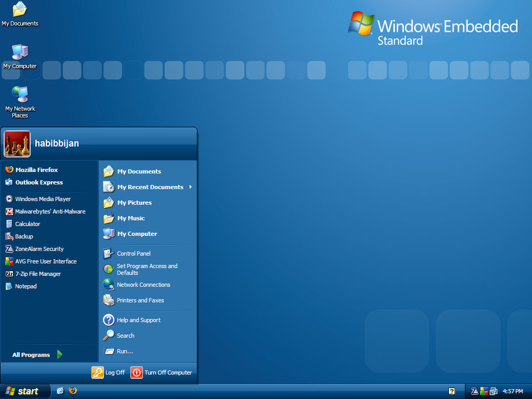532x399 pixels.
Task: Open My Documents in the Start menu
Action: tap(148, 171)
